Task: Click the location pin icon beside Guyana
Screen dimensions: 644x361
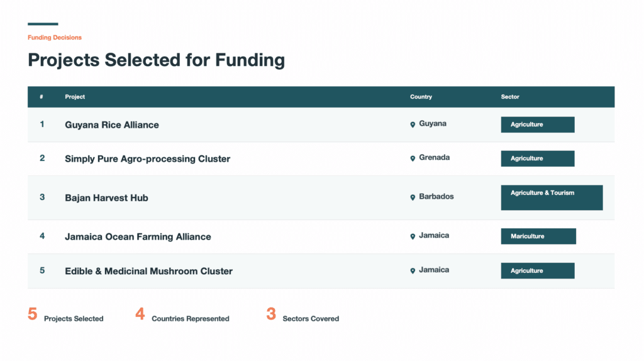Action: [413, 125]
